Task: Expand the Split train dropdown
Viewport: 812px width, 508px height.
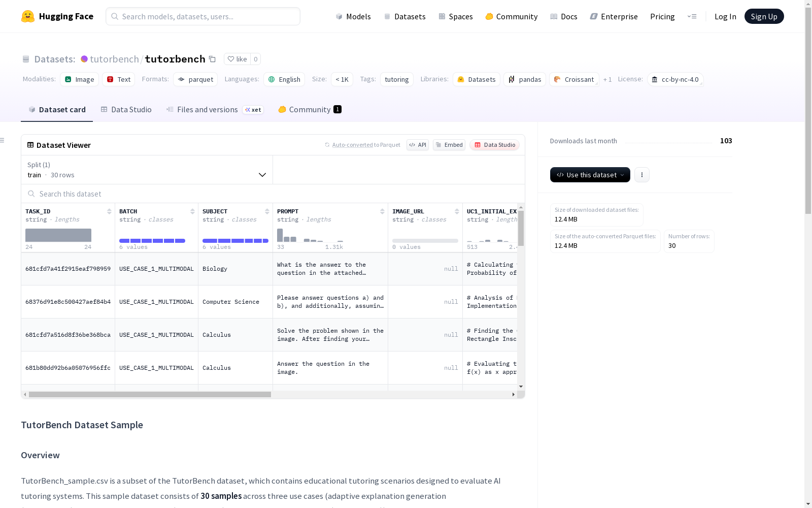Action: 147,170
